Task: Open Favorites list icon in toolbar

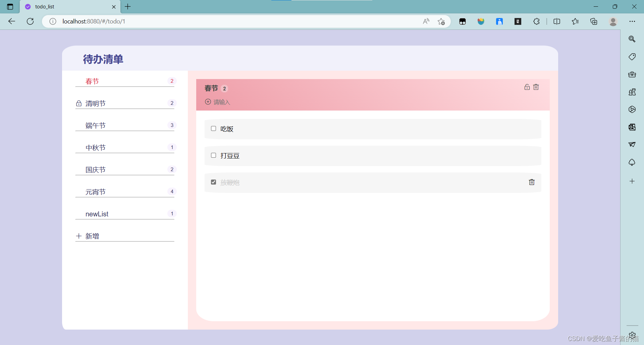Action: [575, 21]
